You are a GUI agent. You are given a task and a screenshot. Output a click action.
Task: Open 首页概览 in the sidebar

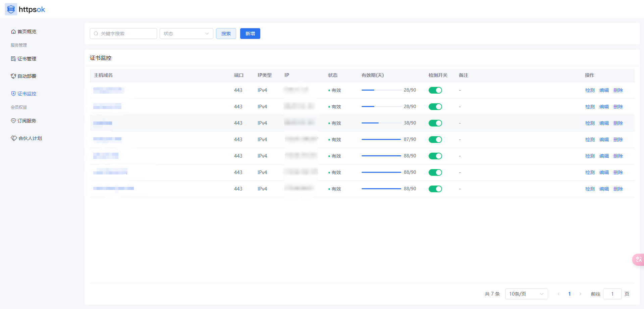tap(27, 32)
